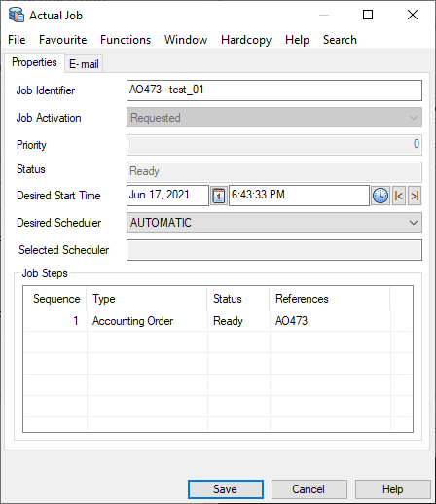This screenshot has height=504, width=436.
Task: Close the Actual Job window
Action: click(x=413, y=15)
